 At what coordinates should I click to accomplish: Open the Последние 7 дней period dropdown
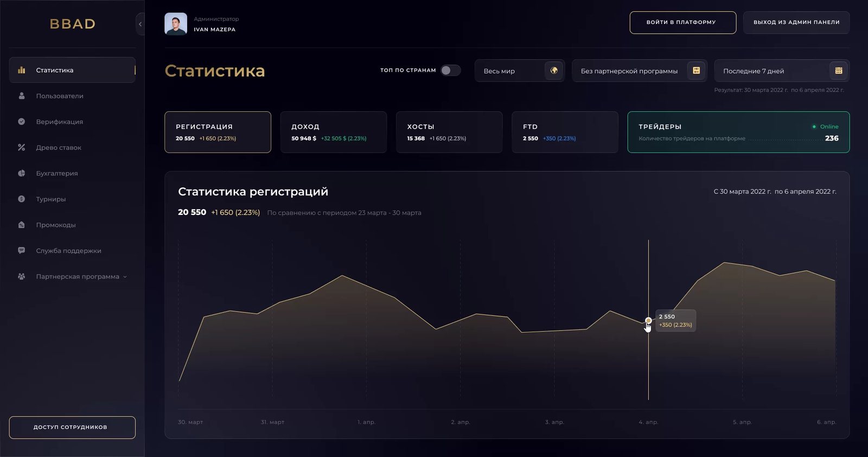coord(782,71)
